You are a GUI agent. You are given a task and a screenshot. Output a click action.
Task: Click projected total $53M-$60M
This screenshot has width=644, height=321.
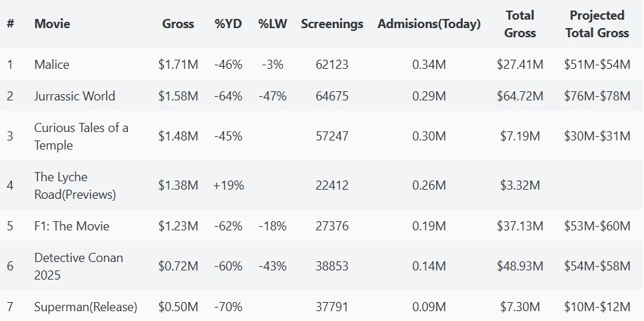tap(597, 226)
